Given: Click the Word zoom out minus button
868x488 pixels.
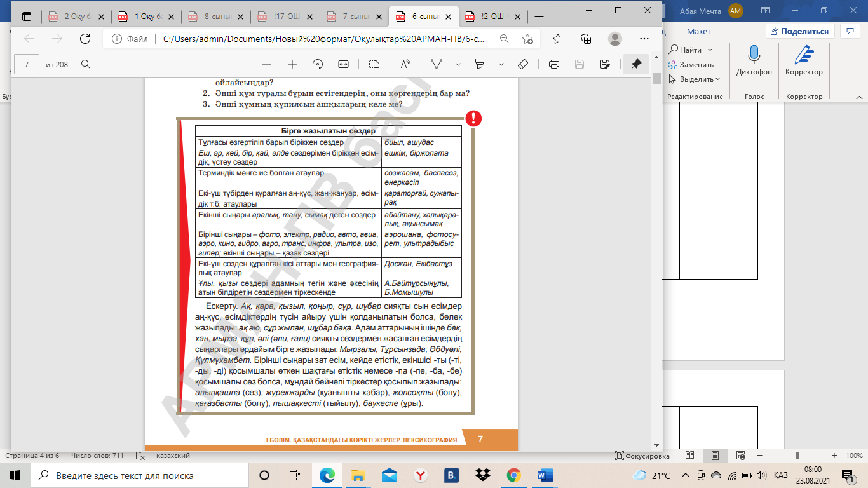Looking at the screenshot, I should (x=759, y=456).
